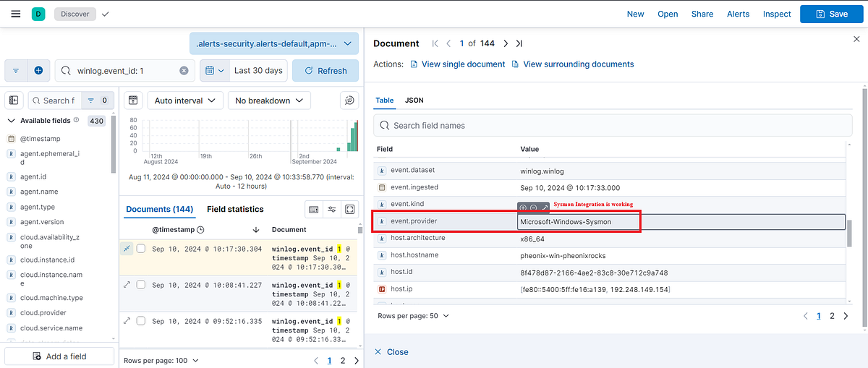This screenshot has width=868, height=368.
Task: Open flyout Rows per page: 50 dropdown
Action: [414, 316]
